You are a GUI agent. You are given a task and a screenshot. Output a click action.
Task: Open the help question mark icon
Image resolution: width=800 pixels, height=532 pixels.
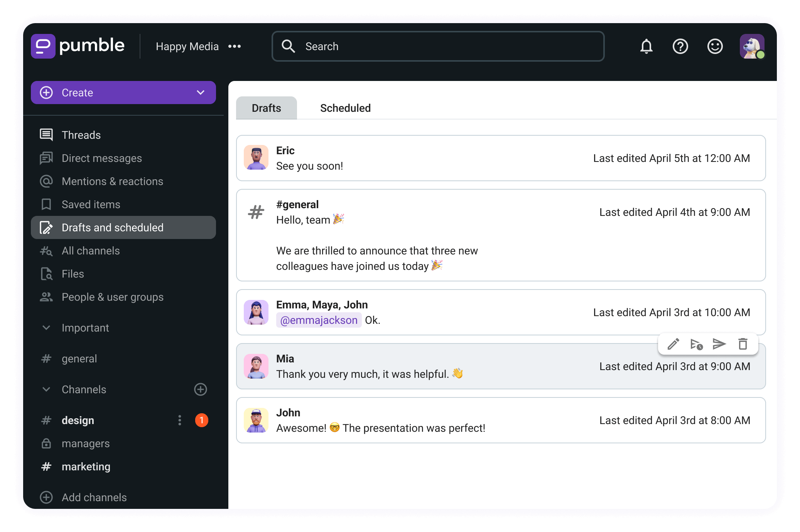click(x=680, y=47)
